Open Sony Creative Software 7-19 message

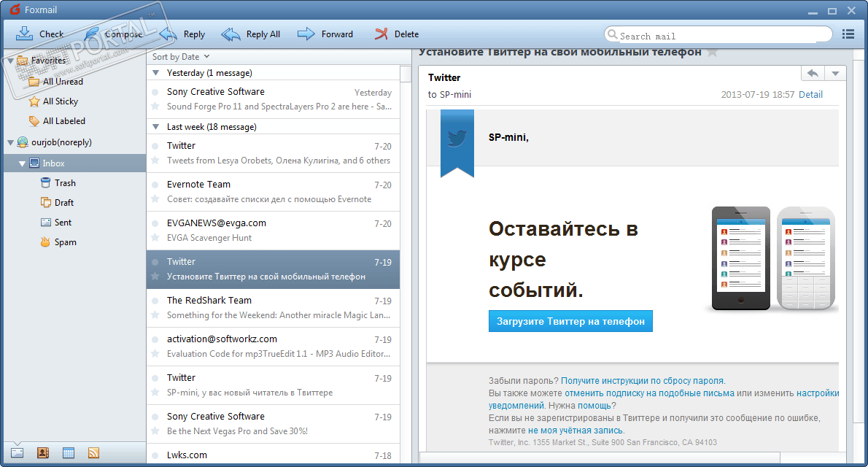[x=273, y=424]
